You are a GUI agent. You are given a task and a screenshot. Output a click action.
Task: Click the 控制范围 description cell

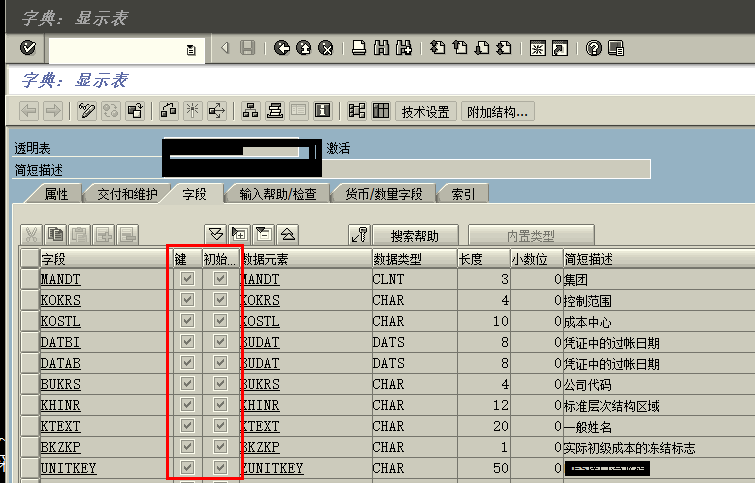click(x=587, y=301)
